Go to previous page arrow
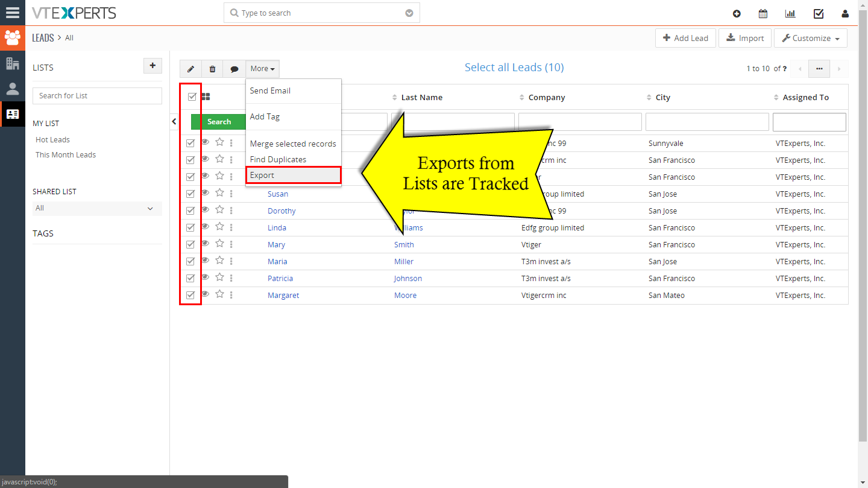 point(800,69)
